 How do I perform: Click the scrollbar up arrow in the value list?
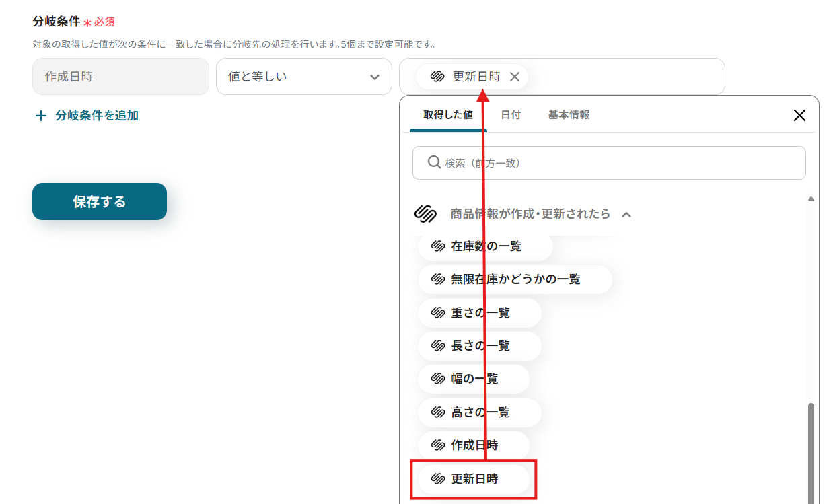click(x=811, y=199)
